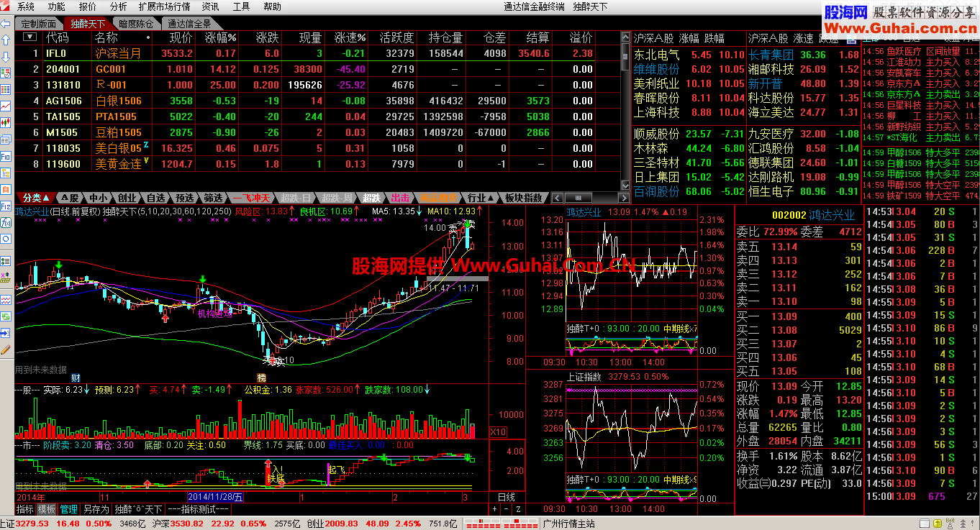This screenshot has height=530, width=980.
Task: Open the 帮助 menu
Action: tap(272, 6)
